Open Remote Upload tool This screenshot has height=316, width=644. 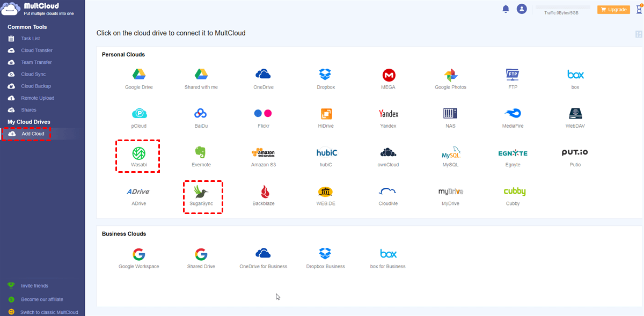[x=38, y=98]
